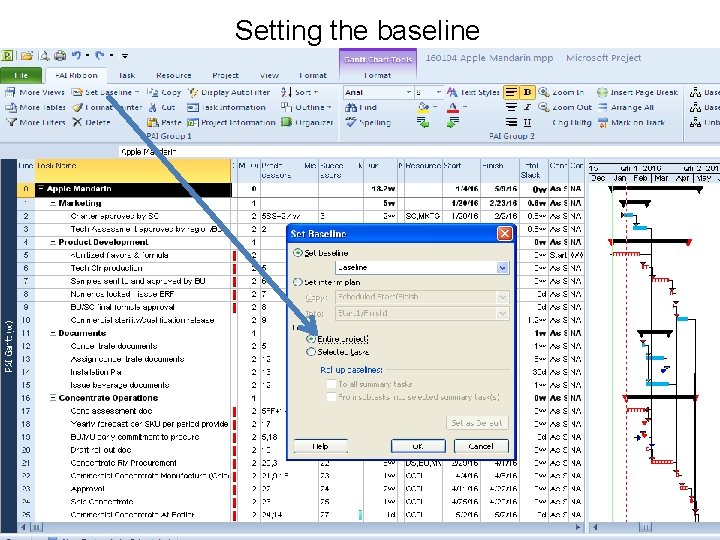
Task: Open More Tables
Action: point(35,107)
